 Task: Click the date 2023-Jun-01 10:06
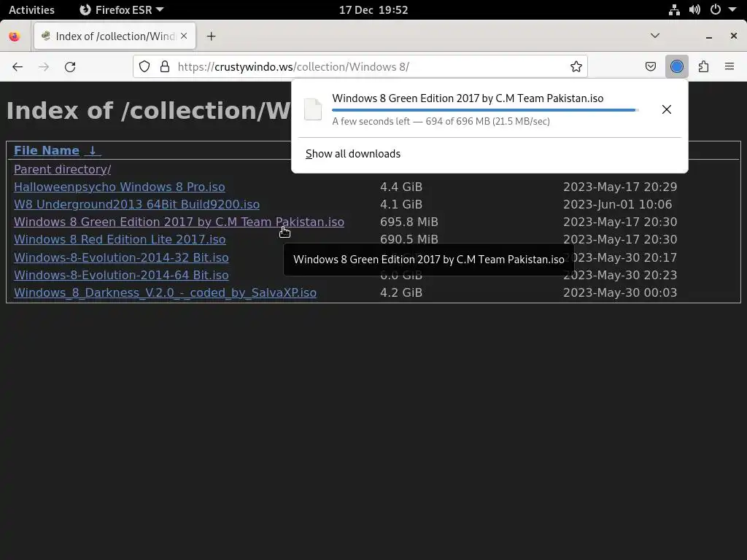[x=617, y=204]
